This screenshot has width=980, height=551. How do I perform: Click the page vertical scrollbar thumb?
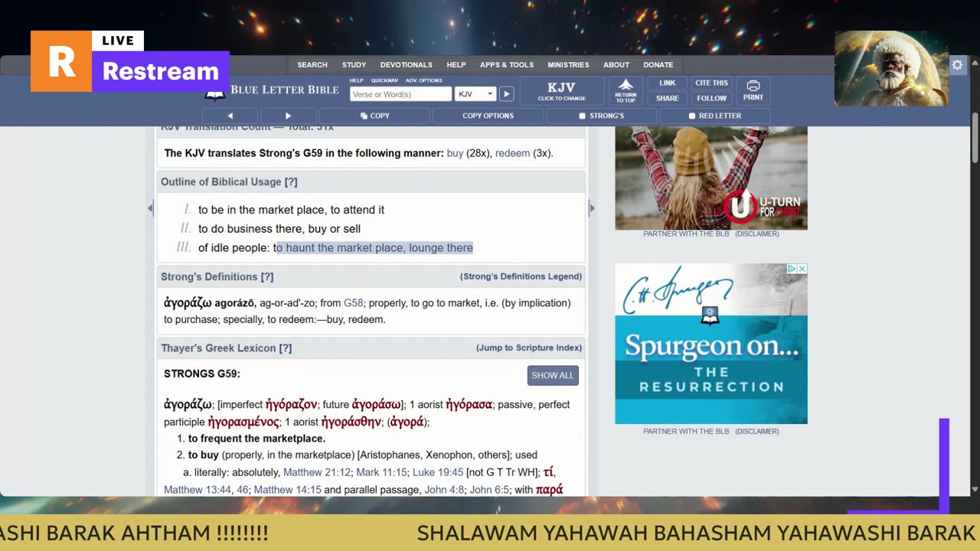(975, 138)
